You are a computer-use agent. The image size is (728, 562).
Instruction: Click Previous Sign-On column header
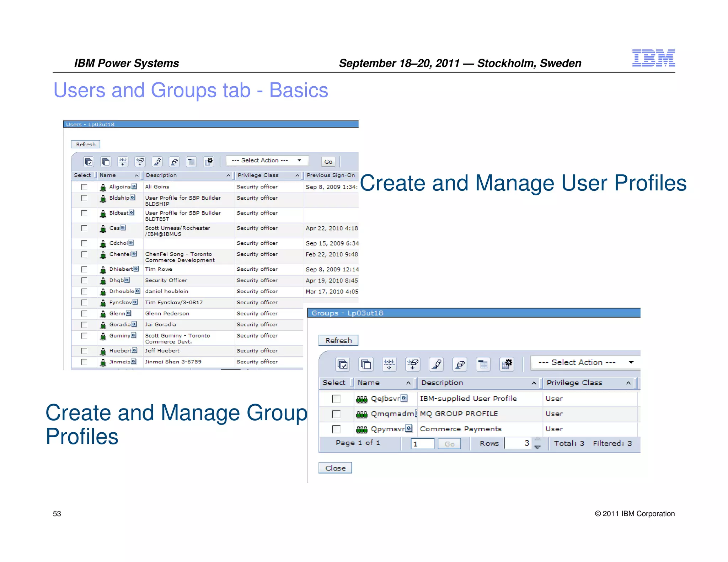(x=331, y=175)
